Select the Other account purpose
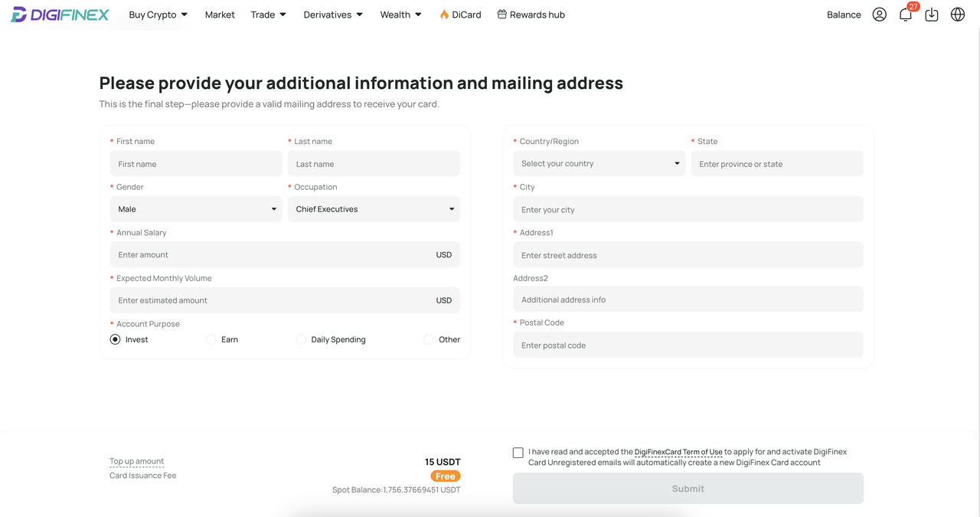The height and width of the screenshot is (517, 980). (429, 339)
